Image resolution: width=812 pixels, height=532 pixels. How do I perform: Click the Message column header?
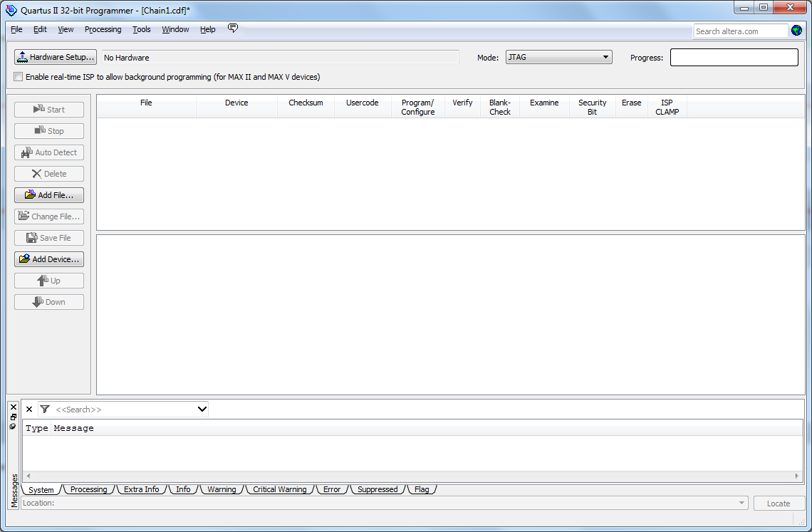(x=73, y=429)
